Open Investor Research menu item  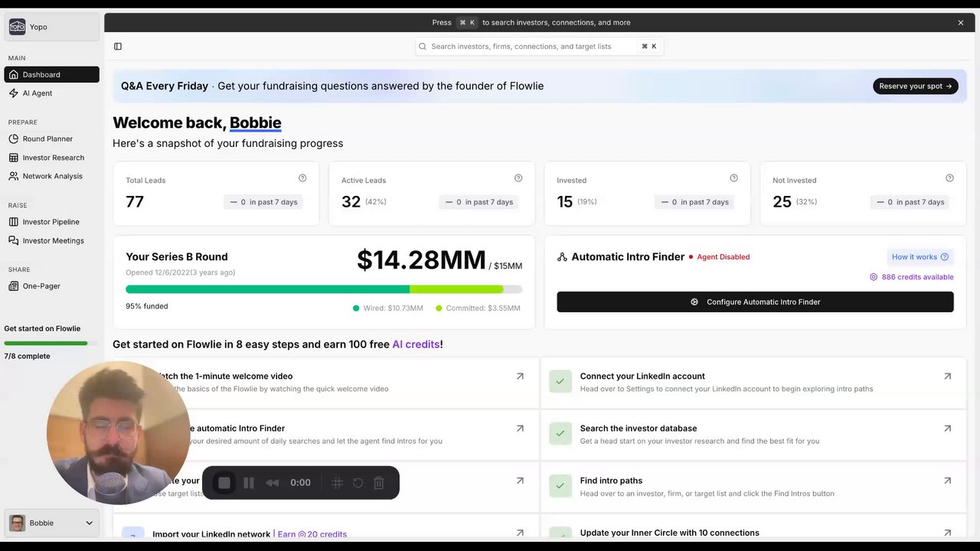click(x=51, y=157)
